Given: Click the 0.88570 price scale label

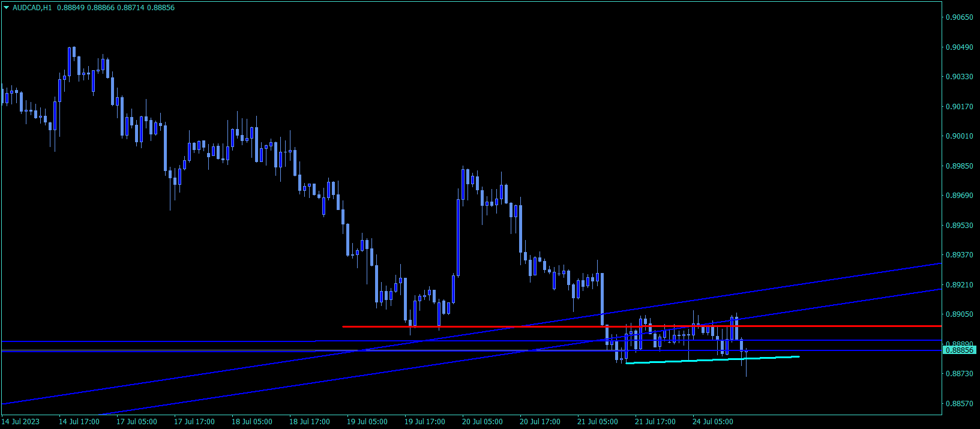Looking at the screenshot, I should [960, 404].
